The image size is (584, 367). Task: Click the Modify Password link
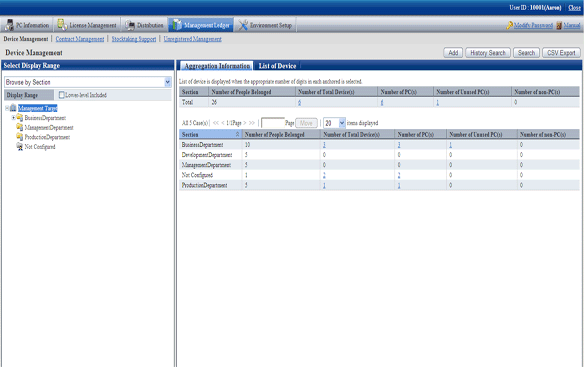(x=533, y=25)
